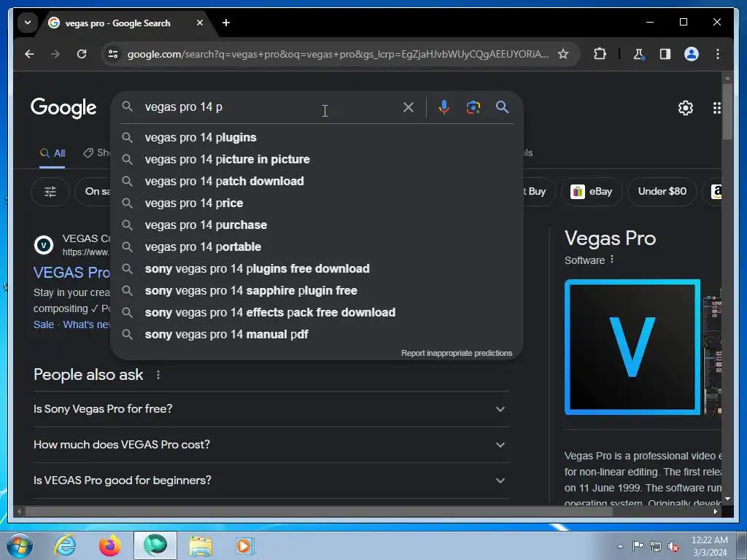Bookmark this page with the star icon
747x560 pixels.
coord(563,54)
